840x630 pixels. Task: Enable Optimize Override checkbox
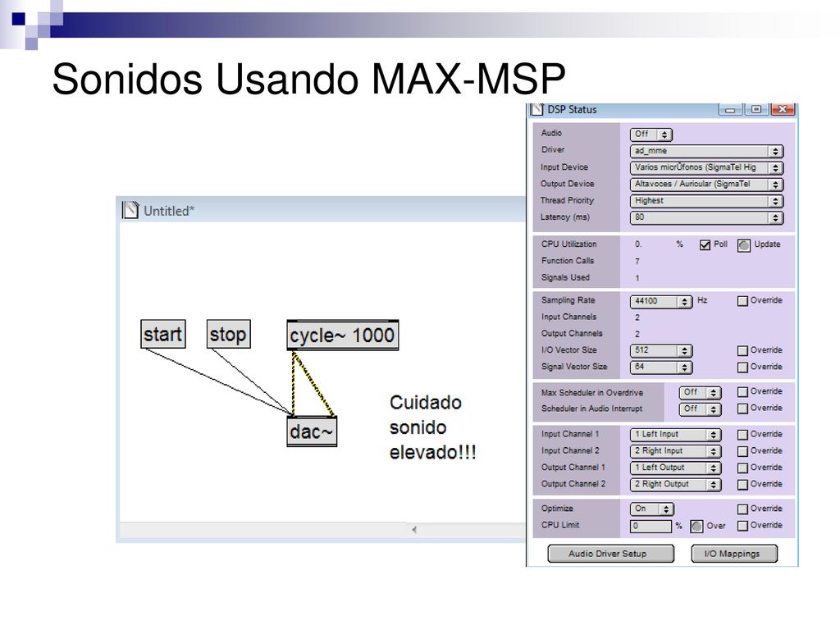click(x=742, y=509)
